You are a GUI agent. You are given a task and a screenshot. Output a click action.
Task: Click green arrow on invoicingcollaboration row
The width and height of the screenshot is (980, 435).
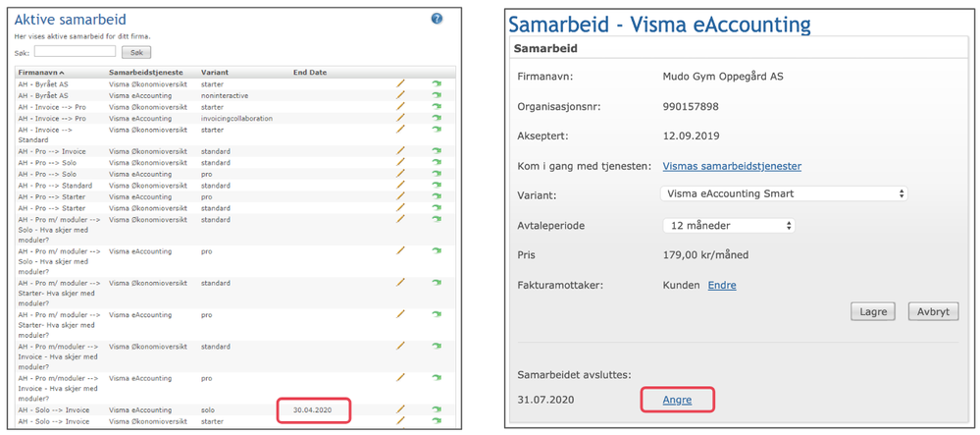tap(437, 118)
